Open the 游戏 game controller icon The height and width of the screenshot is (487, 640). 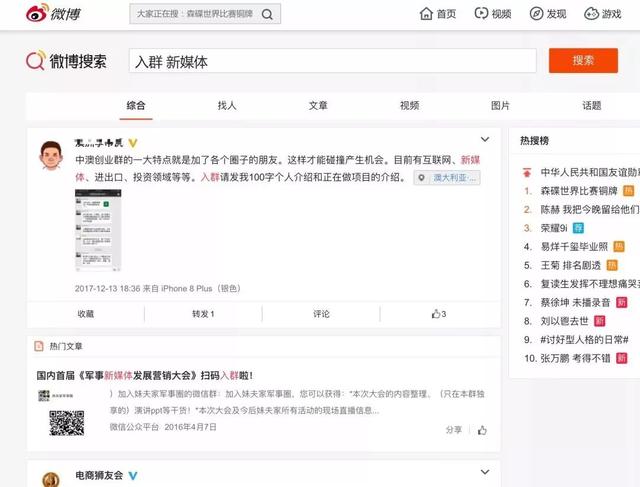pos(591,13)
